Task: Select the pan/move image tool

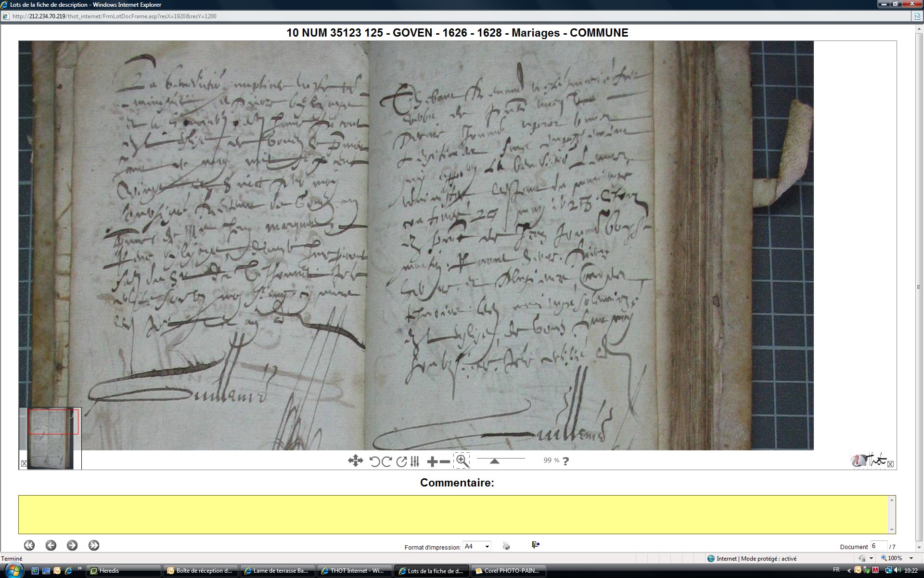Action: tap(355, 461)
